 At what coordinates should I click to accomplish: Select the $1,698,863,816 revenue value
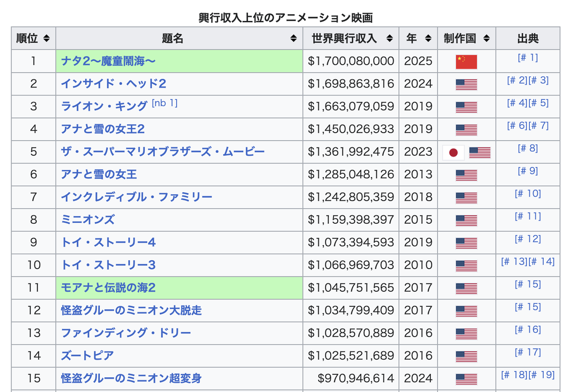tap(351, 83)
